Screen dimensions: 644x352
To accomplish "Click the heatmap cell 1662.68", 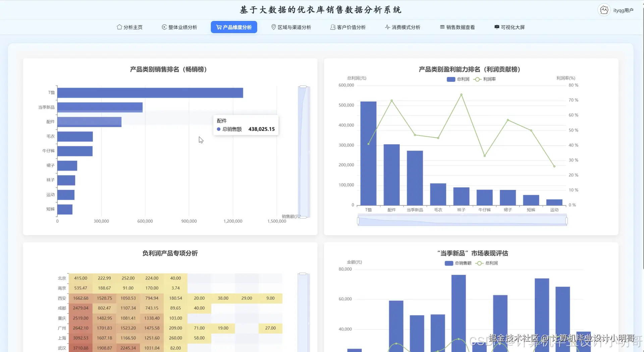I will point(80,298).
